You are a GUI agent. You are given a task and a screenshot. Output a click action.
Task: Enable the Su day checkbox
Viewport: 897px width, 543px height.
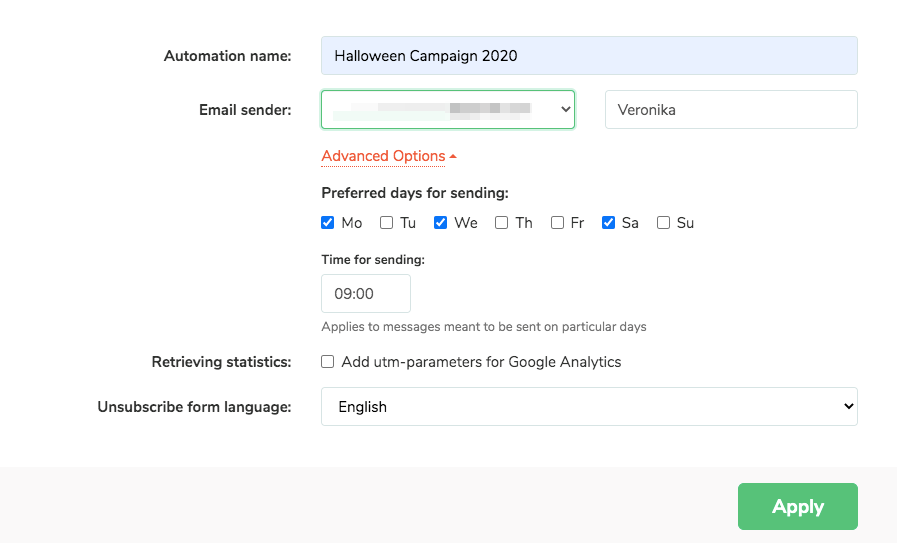[x=663, y=223]
